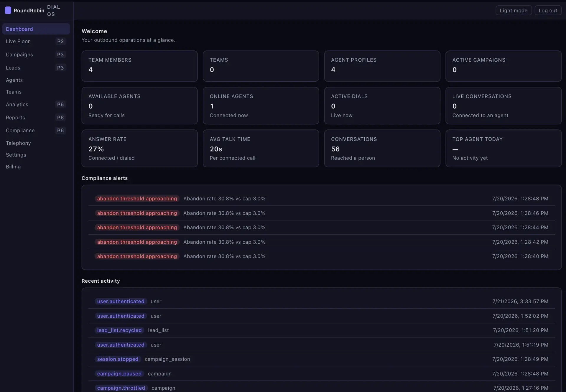This screenshot has width=566, height=392.
Task: Select the Active Campaigns card
Action: (x=503, y=66)
